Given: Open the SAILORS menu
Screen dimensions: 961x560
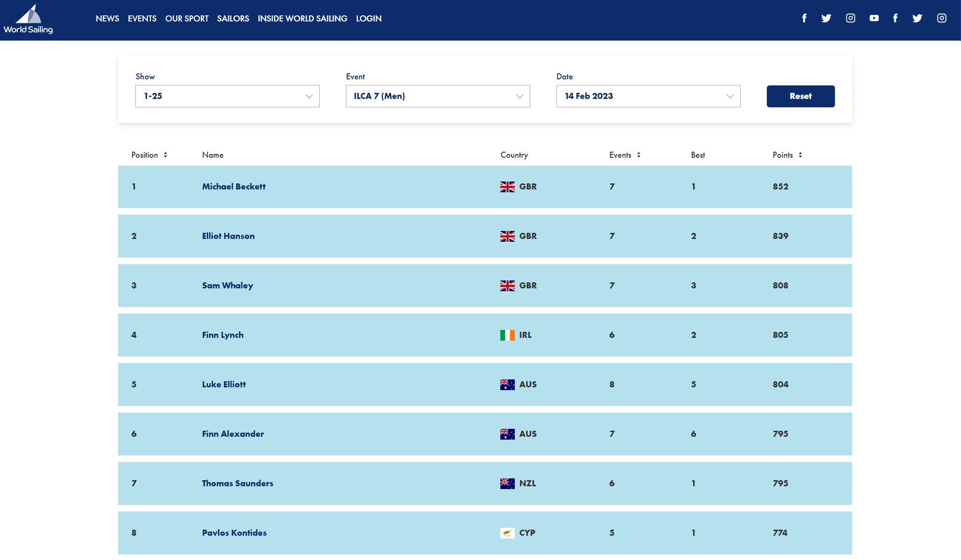Looking at the screenshot, I should (x=233, y=19).
